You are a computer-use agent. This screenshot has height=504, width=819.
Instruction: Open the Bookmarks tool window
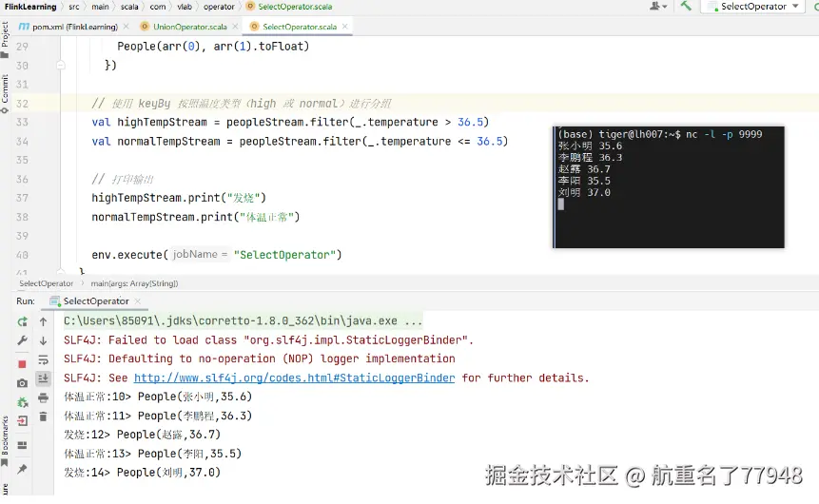pos(5,441)
